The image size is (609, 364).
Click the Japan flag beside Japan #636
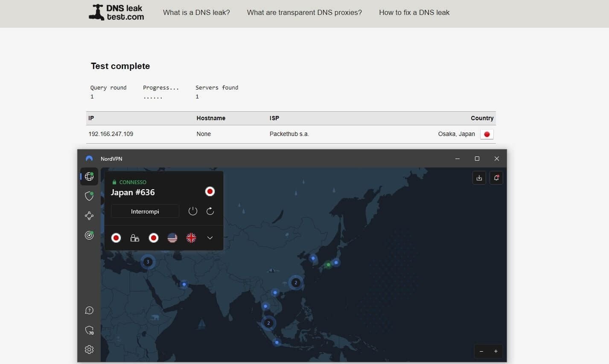coord(210,192)
